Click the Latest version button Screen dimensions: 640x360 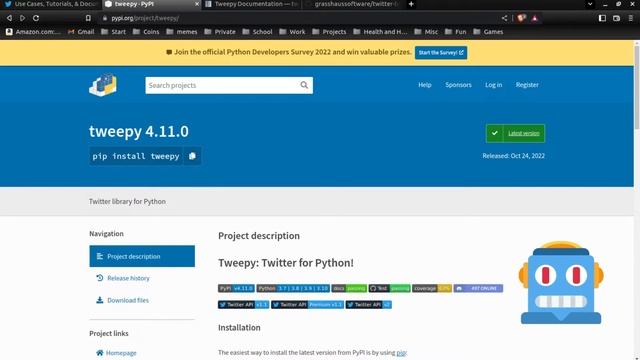[x=515, y=133]
